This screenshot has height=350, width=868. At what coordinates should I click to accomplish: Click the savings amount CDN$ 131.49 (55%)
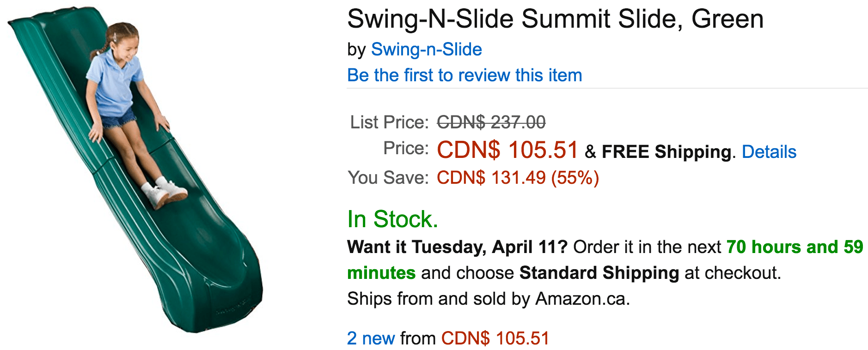(518, 178)
